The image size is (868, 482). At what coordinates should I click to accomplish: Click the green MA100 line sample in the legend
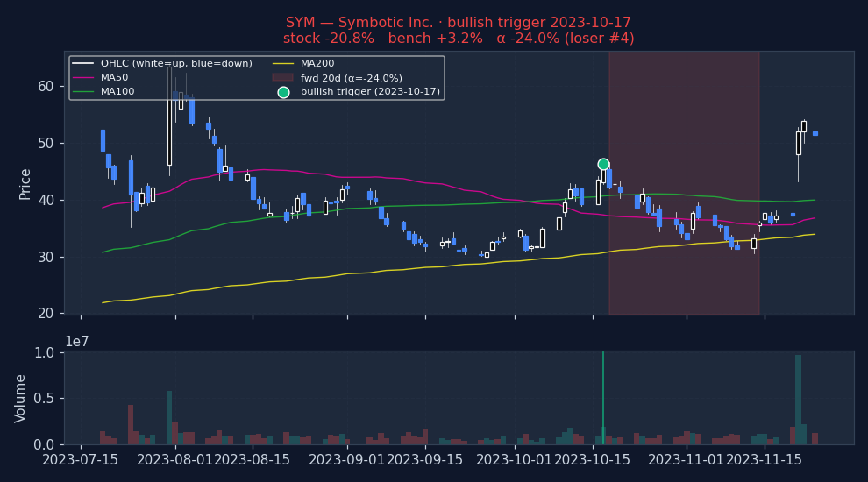83,92
